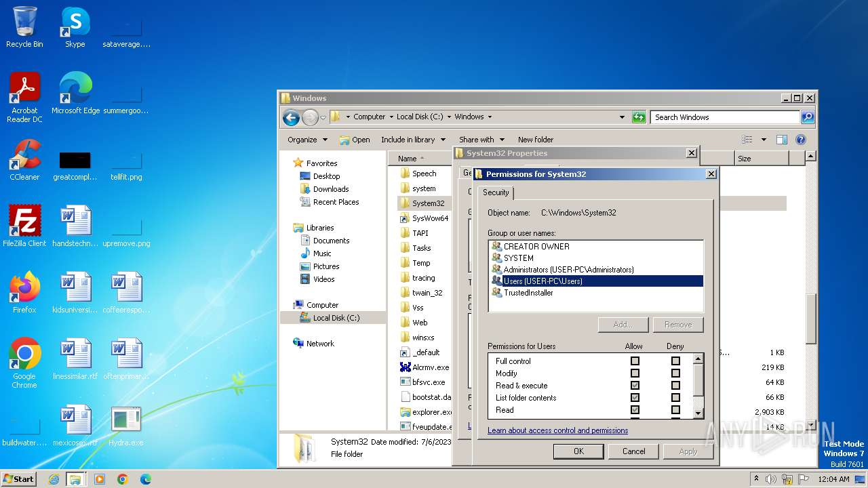This screenshot has height=488, width=868.
Task: Open Acrobat Reader DC shortcut
Action: click(x=24, y=98)
